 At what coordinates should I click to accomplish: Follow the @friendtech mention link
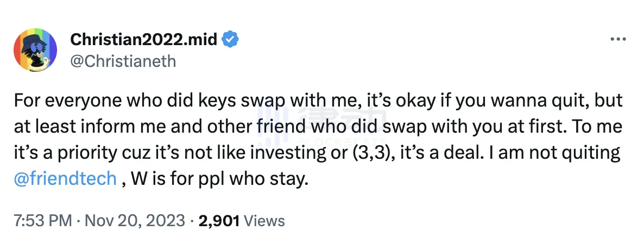pyautogui.click(x=65, y=179)
